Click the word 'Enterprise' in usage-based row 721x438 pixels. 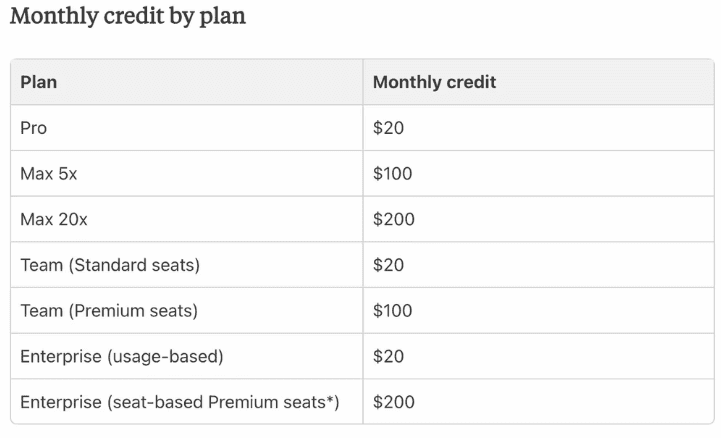pyautogui.click(x=61, y=357)
